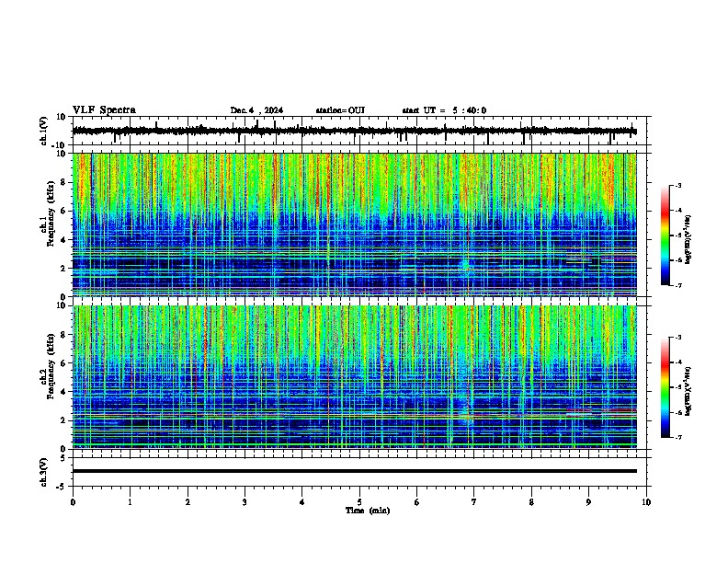
Task: Click inside the ch.2 spectrogram panel
Action: 354,377
